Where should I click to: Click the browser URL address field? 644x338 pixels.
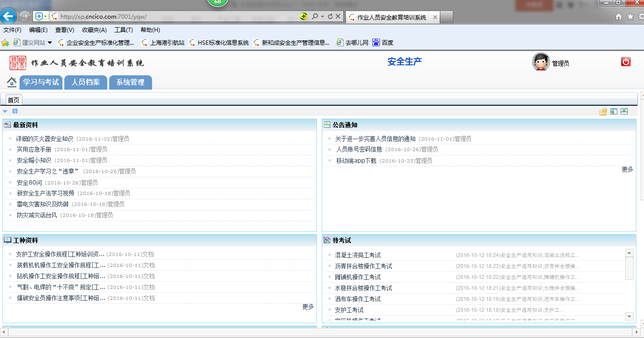pyautogui.click(x=176, y=16)
